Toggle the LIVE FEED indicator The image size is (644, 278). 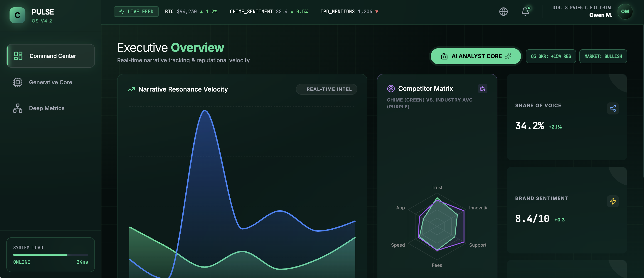coord(136,11)
